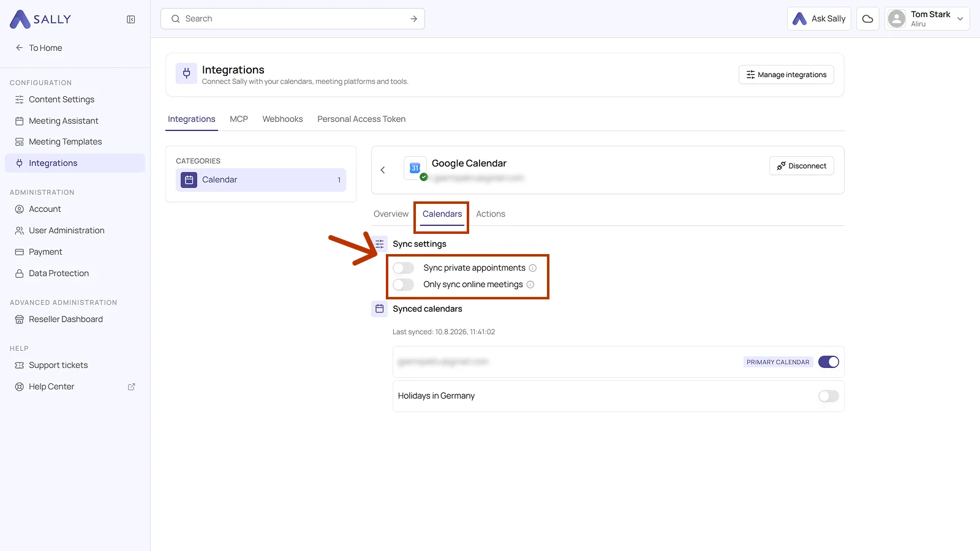980x551 pixels.
Task: Show info for Sync private appointments
Action: coord(533,268)
